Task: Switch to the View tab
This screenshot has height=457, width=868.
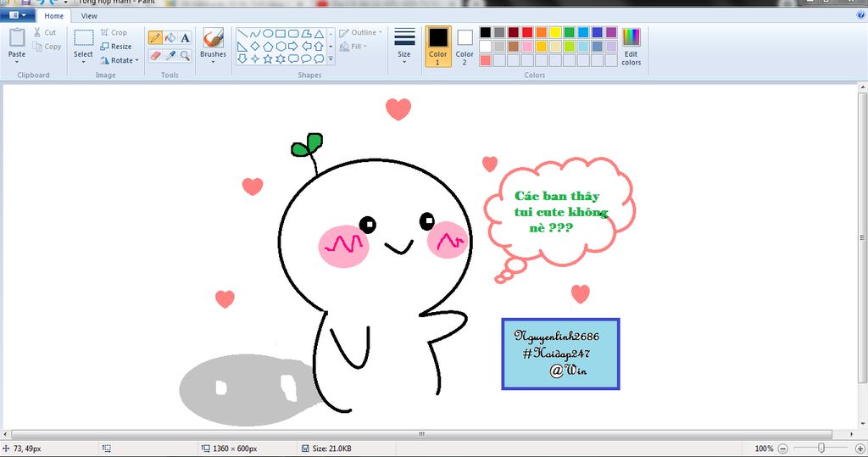Action: point(89,16)
